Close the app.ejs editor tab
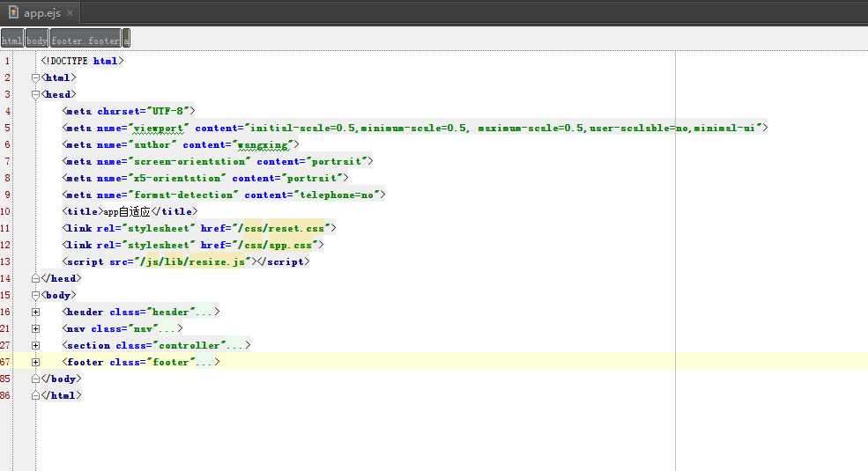 point(70,13)
